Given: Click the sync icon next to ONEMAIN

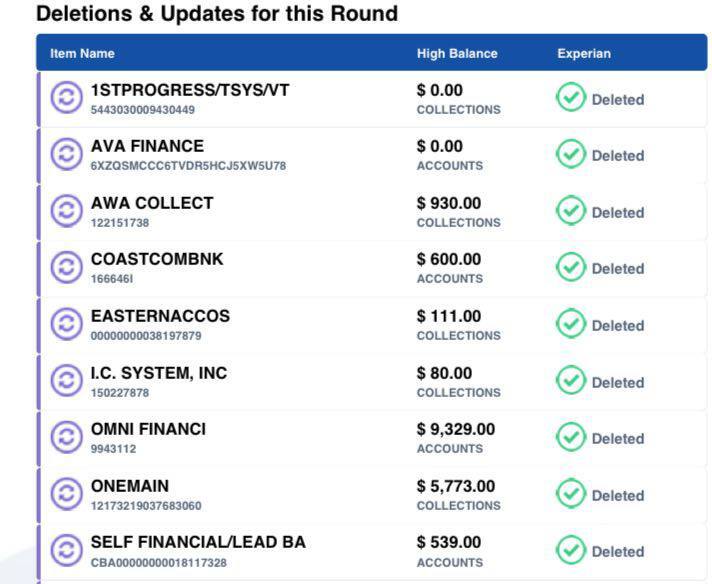Looking at the screenshot, I should [66, 495].
